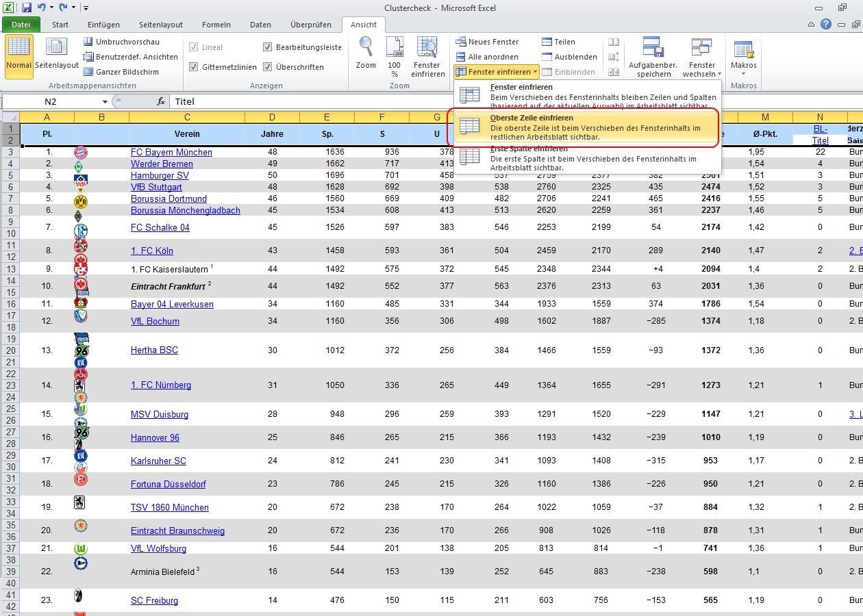
Task: Split the window with Teilen
Action: 558,42
